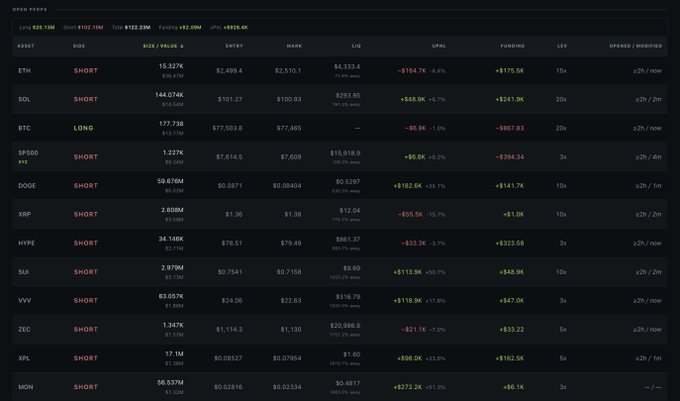Image resolution: width=680 pixels, height=401 pixels.
Task: Click DOGE uPnL value +$182.6K
Action: (x=408, y=186)
